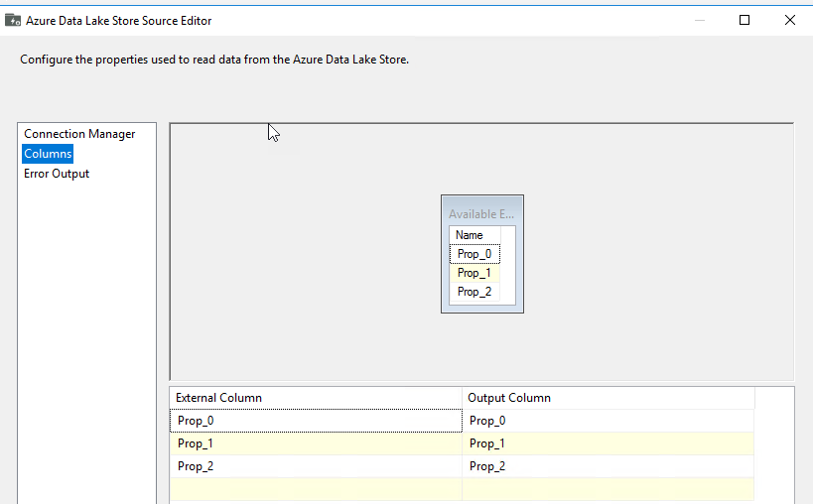Click the External Column table header

tap(316, 398)
